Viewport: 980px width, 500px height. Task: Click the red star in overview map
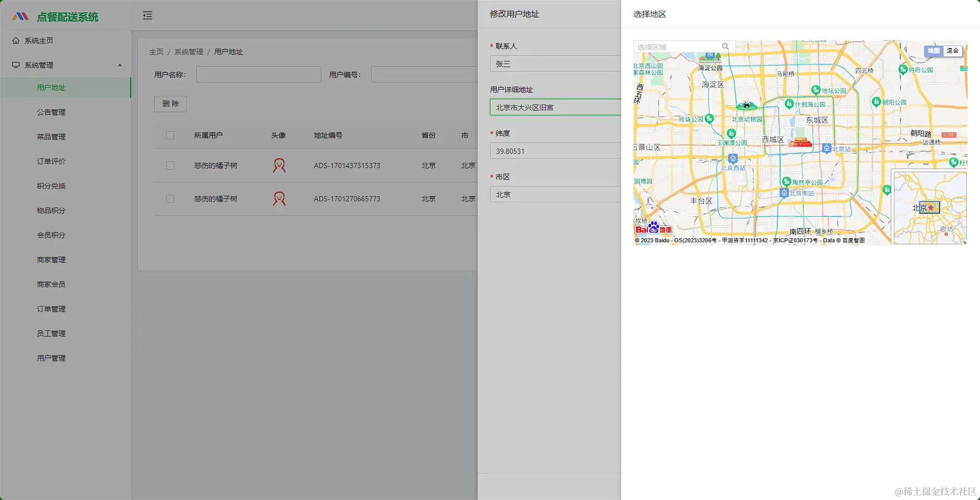[931, 207]
